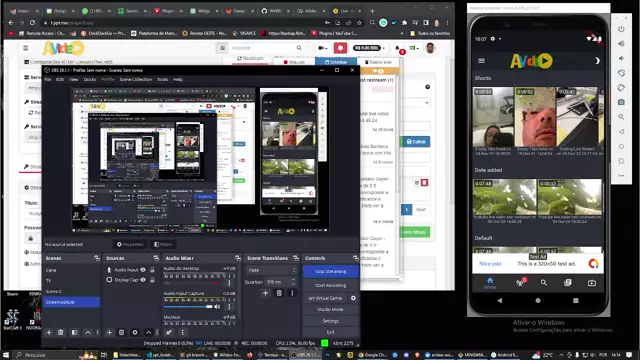Add a new scene in OBS Scenes dock
Viewport: 640px width, 360px height.
[49, 332]
